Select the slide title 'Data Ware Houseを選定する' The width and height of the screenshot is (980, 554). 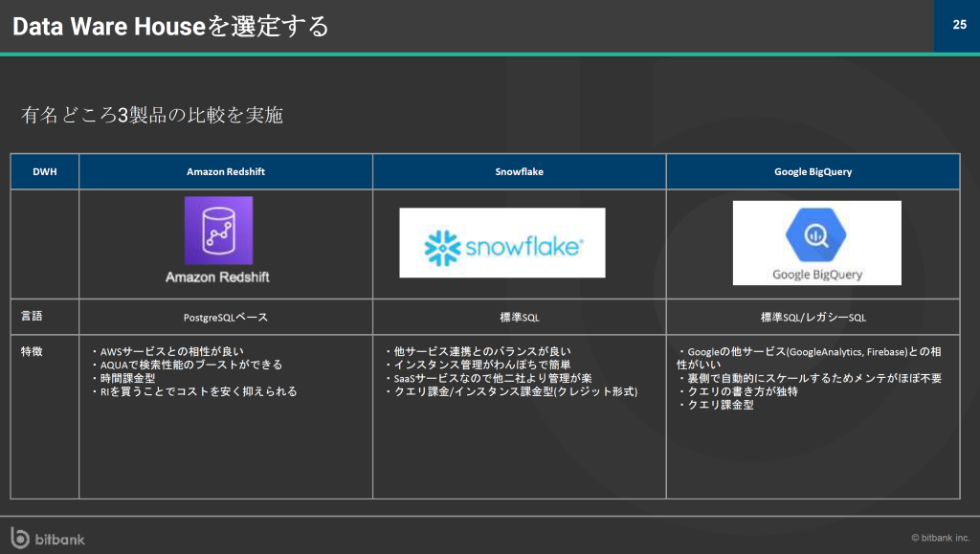point(170,26)
